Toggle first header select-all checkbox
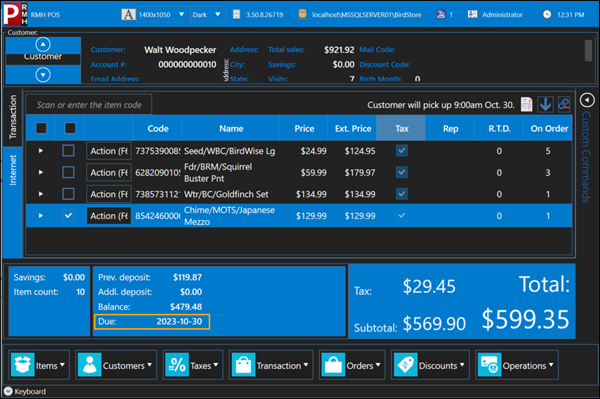 (41, 128)
